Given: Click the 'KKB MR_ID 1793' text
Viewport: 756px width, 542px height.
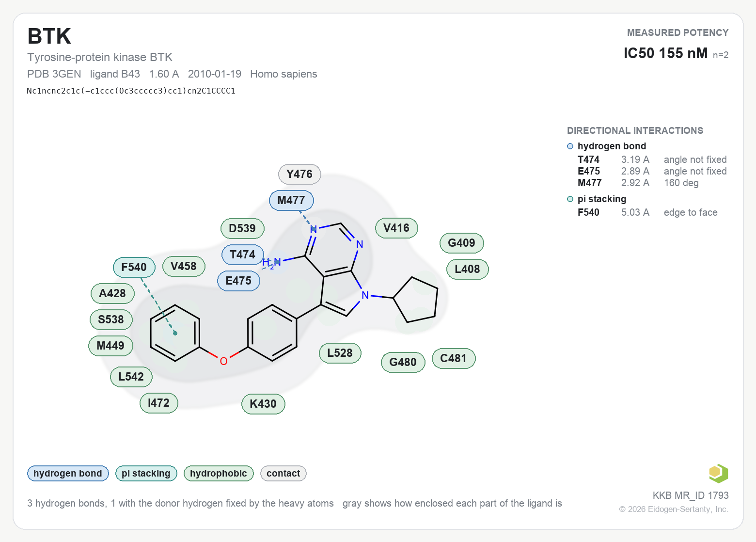Looking at the screenshot, I should (x=691, y=495).
